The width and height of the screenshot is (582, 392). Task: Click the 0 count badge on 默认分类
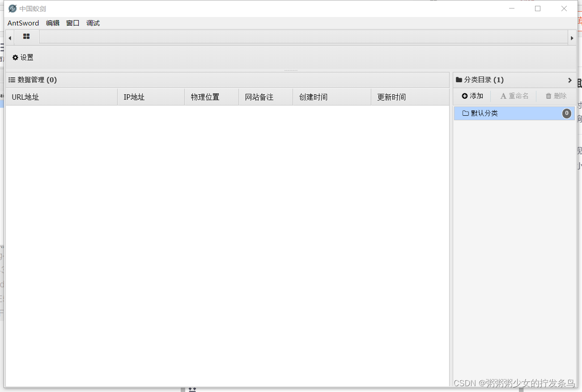pos(567,114)
